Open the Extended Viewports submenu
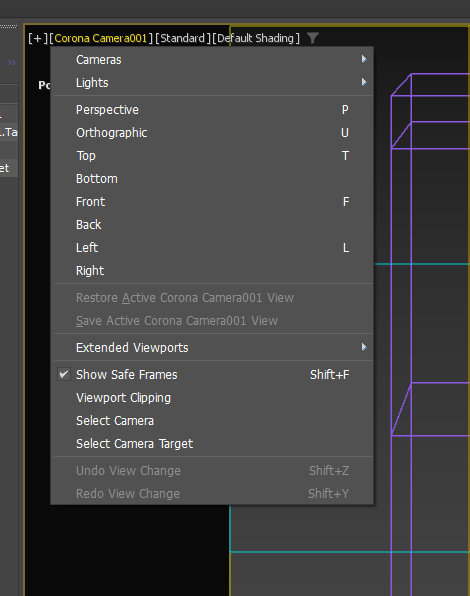470x596 pixels. [213, 347]
